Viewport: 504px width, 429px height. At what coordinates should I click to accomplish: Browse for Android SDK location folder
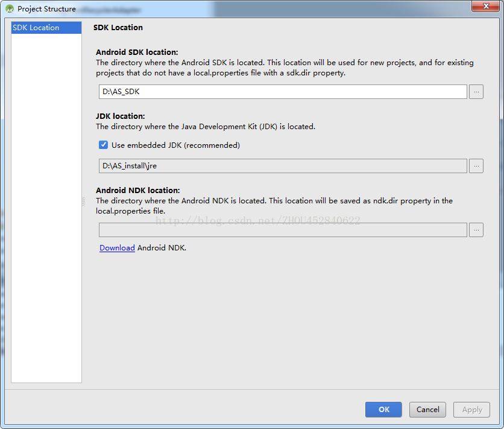coord(476,92)
